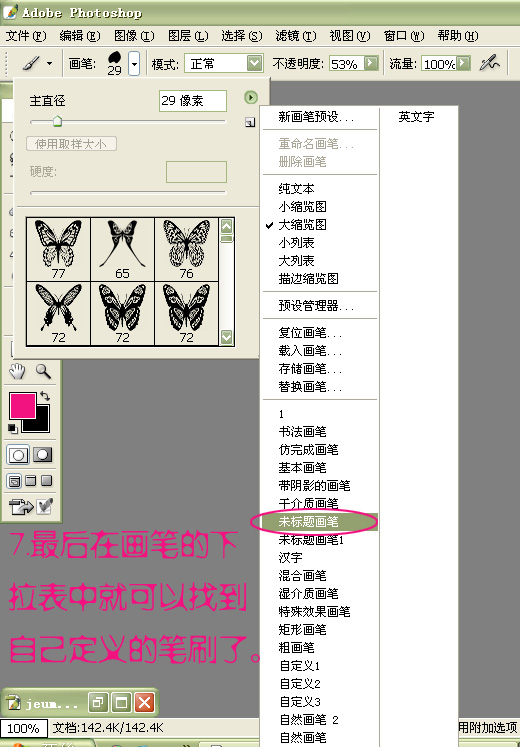The width and height of the screenshot is (520, 747).
Task: Select the Zoom magnifier tool
Action: (43, 371)
